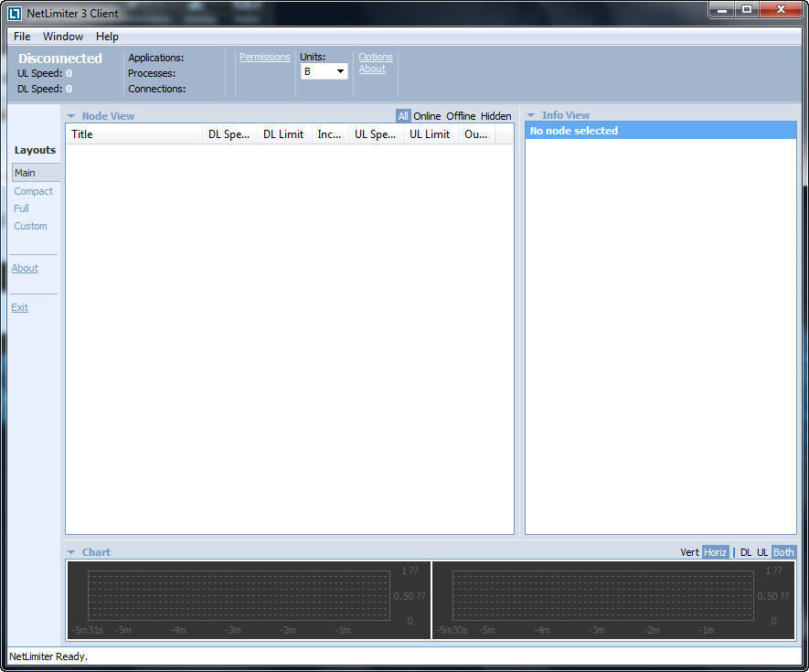Open the Permissions link

tap(264, 56)
